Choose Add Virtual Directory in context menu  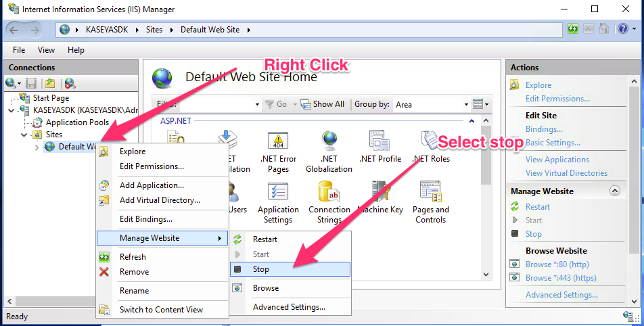click(162, 200)
